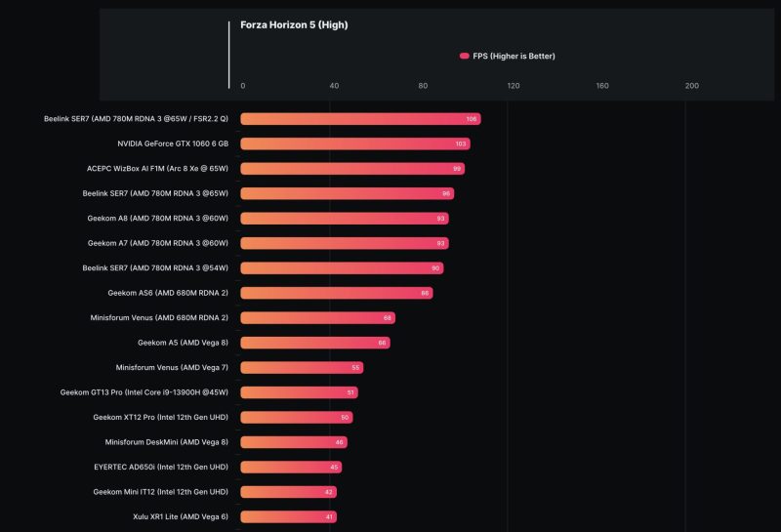Click the Beelink SER7 @54W bar
781x532 pixels.
342,268
